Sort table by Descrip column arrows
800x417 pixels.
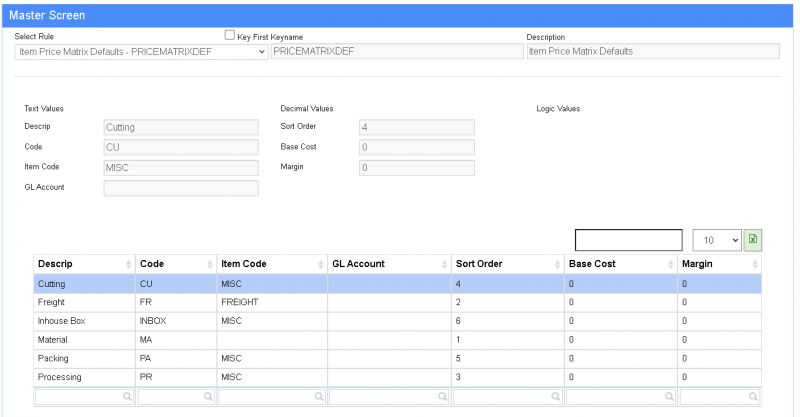click(x=129, y=264)
